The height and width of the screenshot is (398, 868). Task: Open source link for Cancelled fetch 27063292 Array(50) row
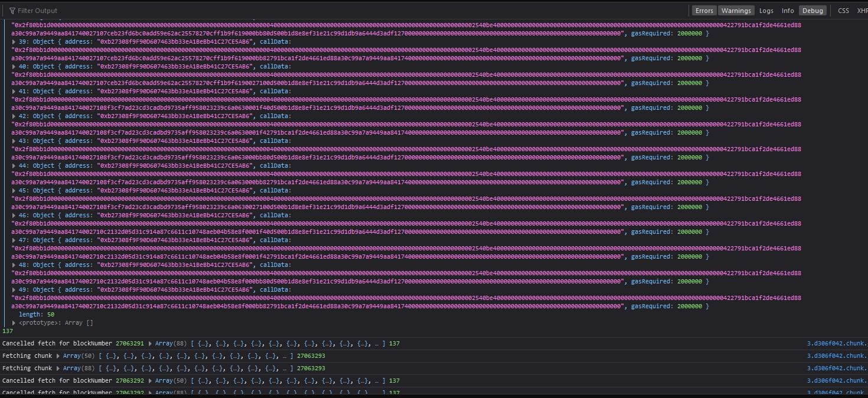pos(837,381)
